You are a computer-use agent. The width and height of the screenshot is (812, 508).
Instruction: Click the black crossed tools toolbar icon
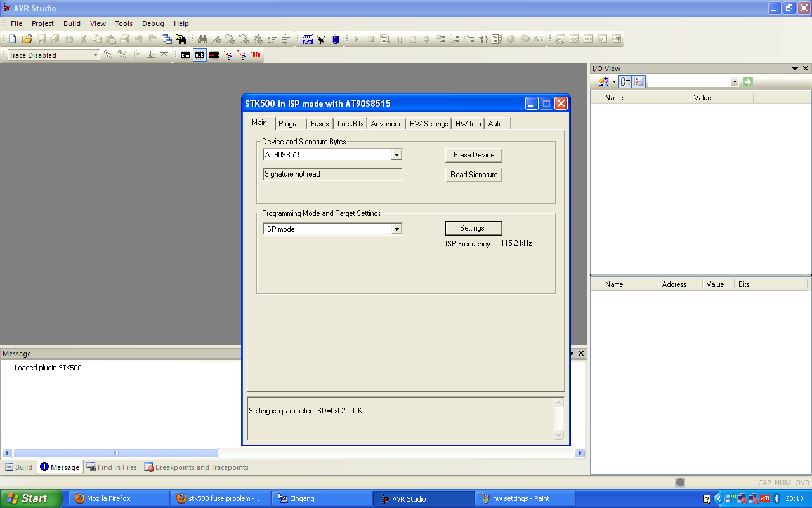click(322, 39)
